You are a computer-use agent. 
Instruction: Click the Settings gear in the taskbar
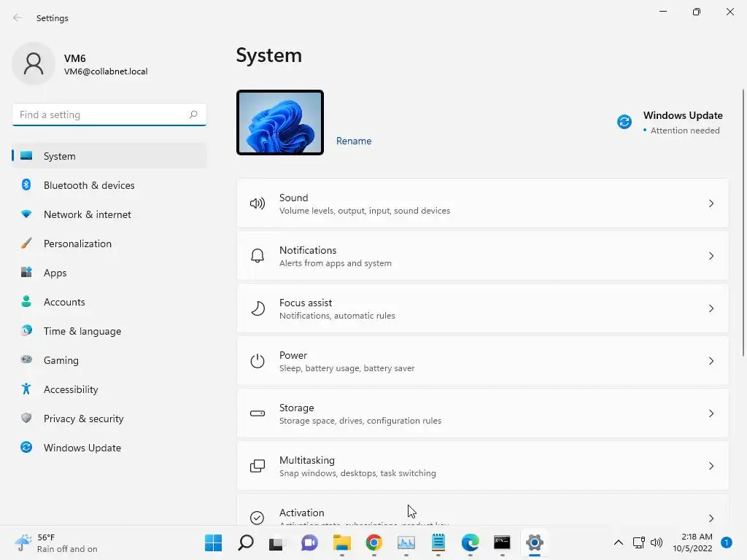coord(535,542)
